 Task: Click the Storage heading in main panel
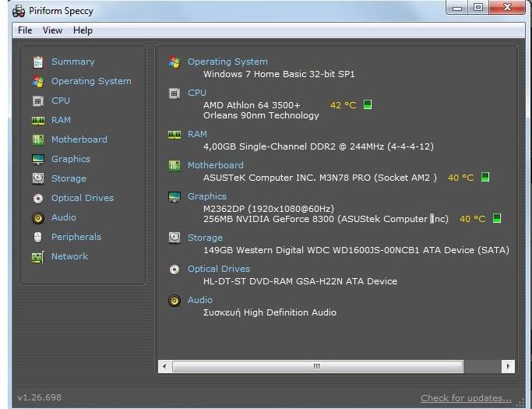coord(205,238)
